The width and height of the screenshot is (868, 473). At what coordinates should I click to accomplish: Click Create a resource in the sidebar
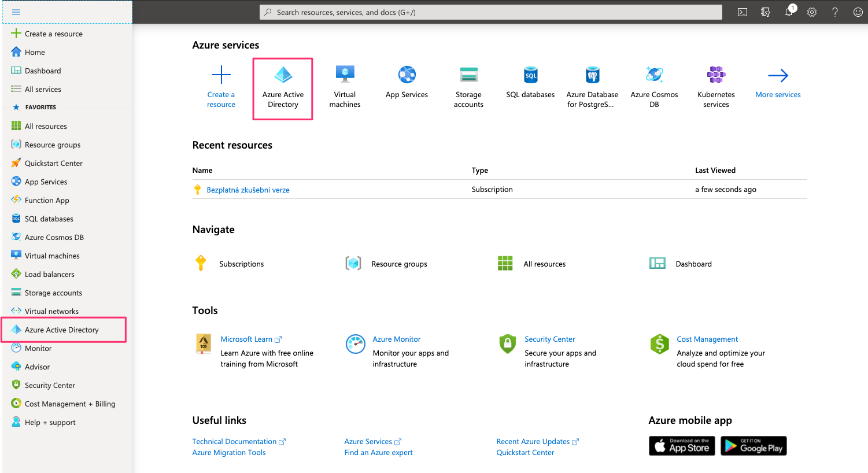pos(53,34)
